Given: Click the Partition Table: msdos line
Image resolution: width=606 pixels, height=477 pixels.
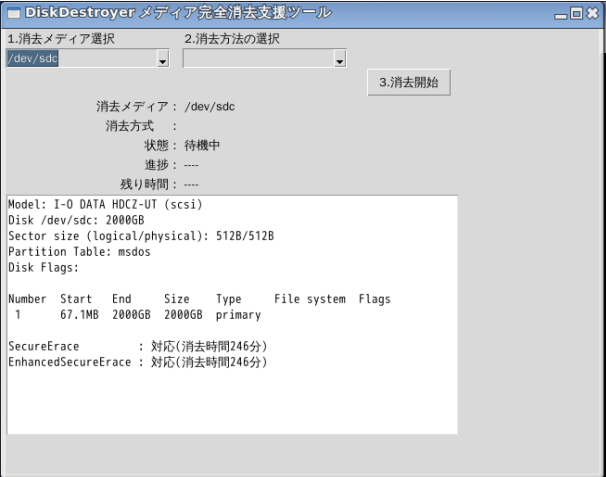Looking at the screenshot, I should (79, 252).
